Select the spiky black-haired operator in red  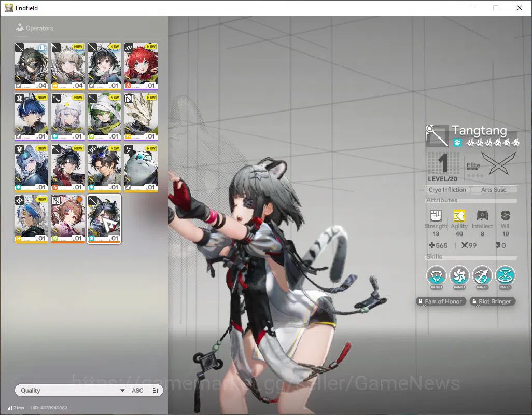(67, 168)
